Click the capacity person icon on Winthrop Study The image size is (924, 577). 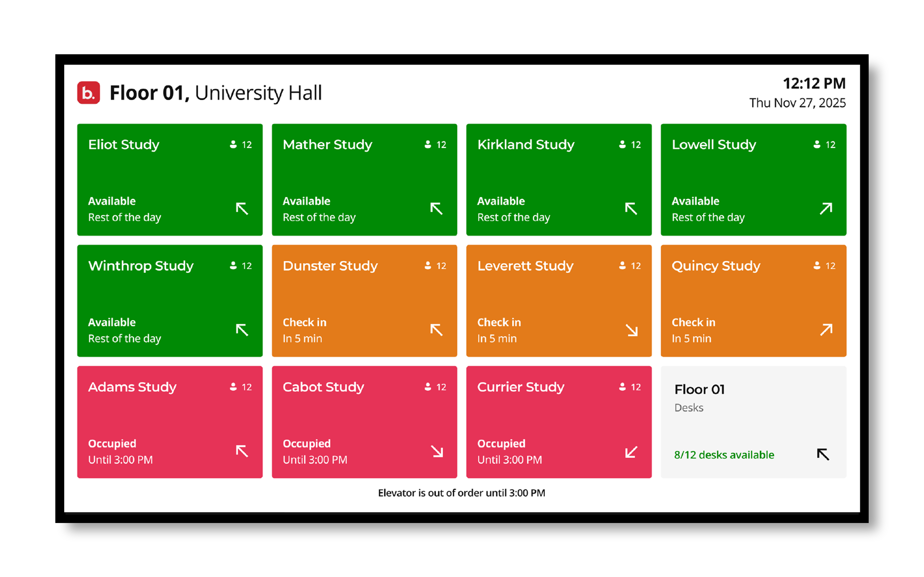[233, 265]
